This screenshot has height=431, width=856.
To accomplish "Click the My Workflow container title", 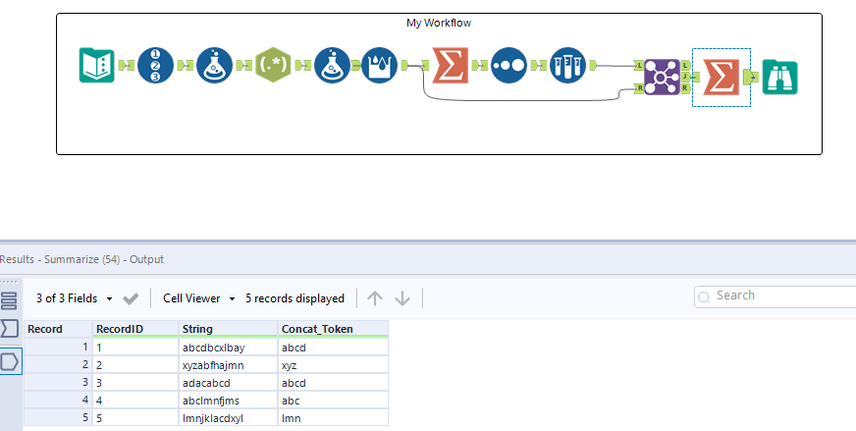I will [438, 23].
